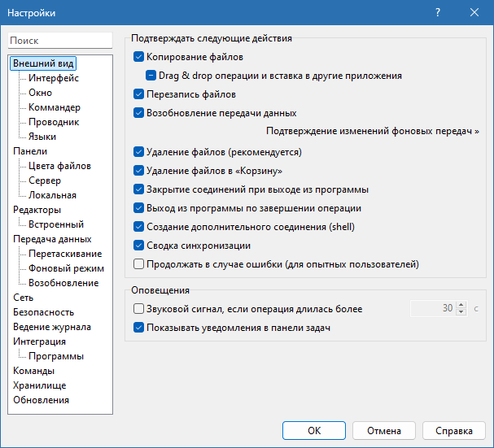Select the Панели category

[x=30, y=151]
